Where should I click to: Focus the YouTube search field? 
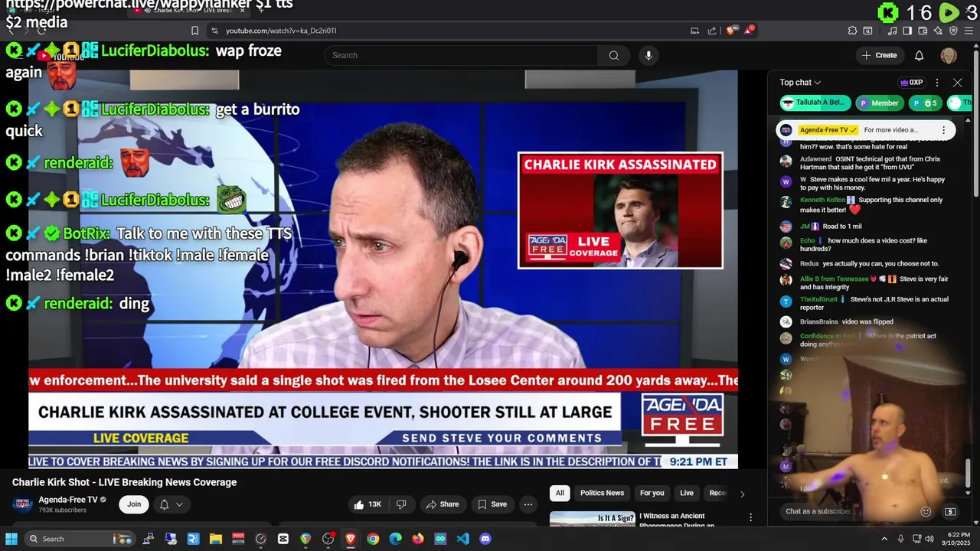coord(462,55)
